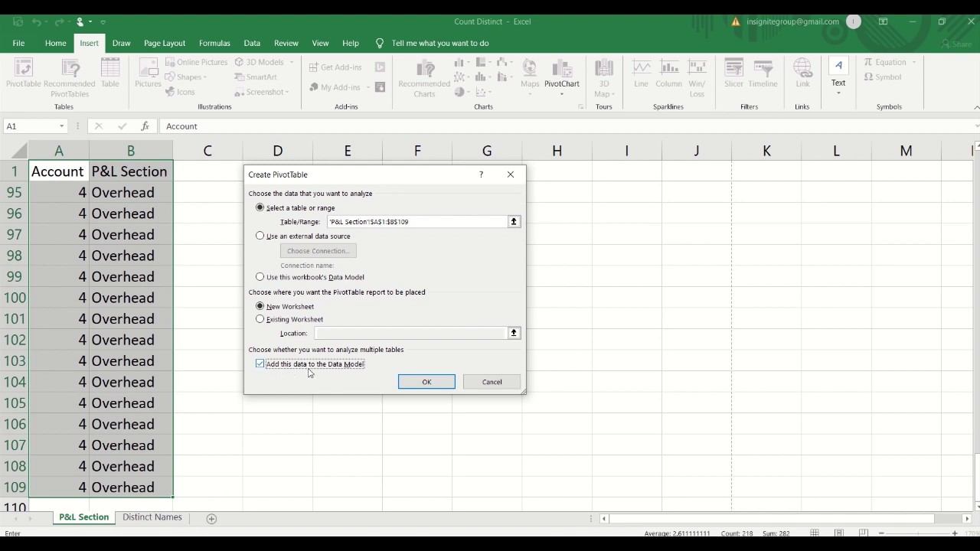This screenshot has width=980, height=551.
Task: Switch to the Page Layout tab
Action: 164,43
